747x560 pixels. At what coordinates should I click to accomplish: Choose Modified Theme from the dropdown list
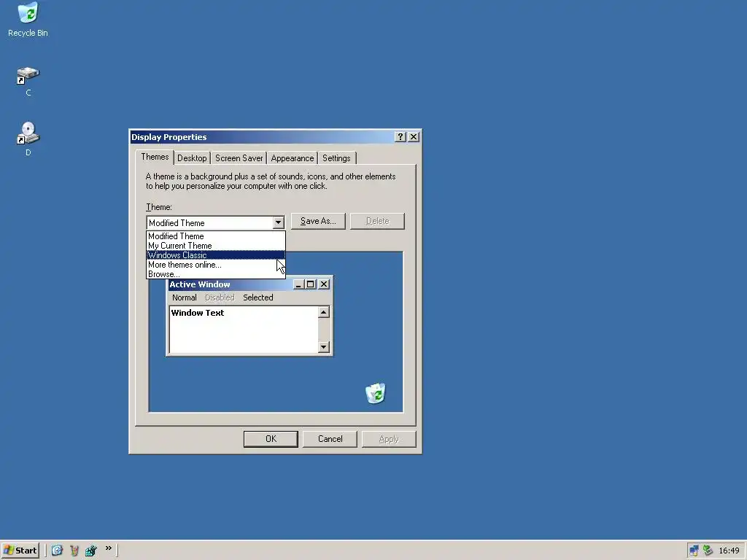click(216, 236)
